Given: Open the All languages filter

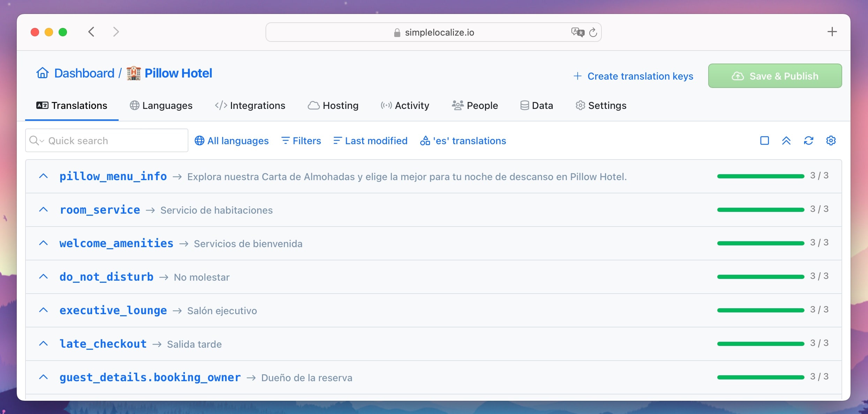Looking at the screenshot, I should pyautogui.click(x=232, y=141).
